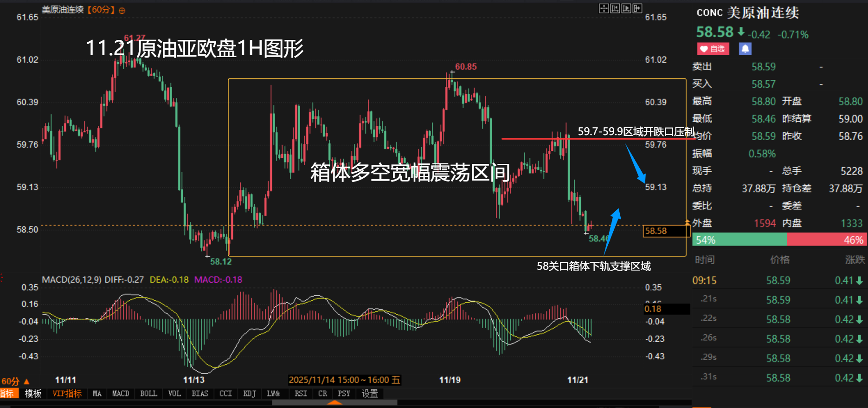Toggle the VIP指标 indicator option
This screenshot has height=408, width=868.
[67, 394]
